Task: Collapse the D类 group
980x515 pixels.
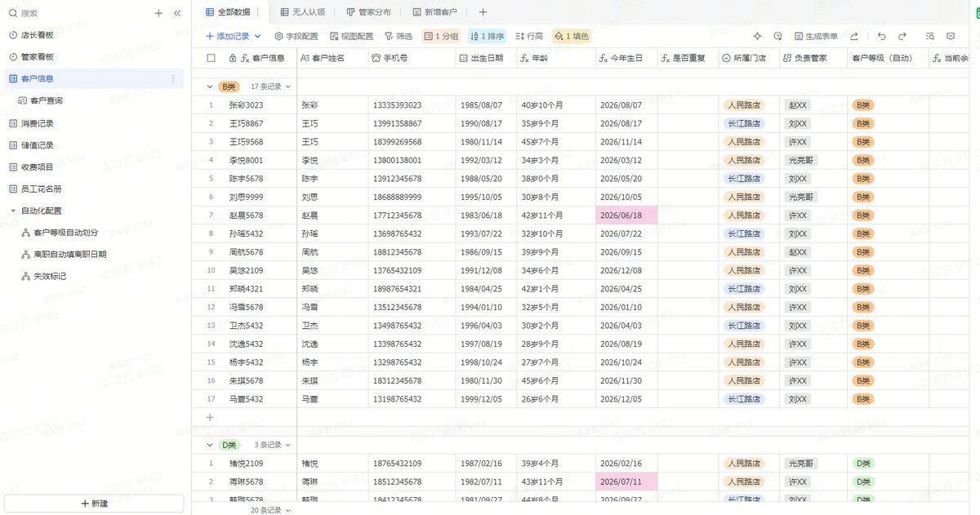Action: 210,445
